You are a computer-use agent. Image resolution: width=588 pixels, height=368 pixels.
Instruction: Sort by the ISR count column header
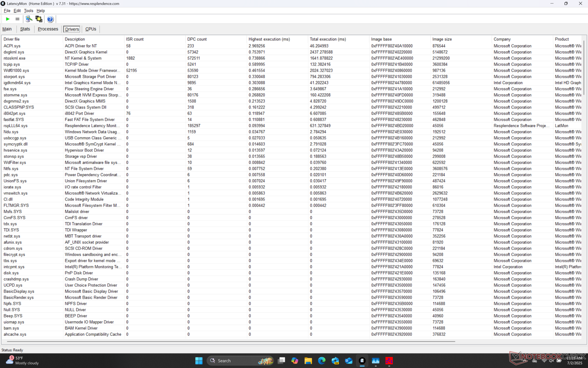tap(155, 39)
